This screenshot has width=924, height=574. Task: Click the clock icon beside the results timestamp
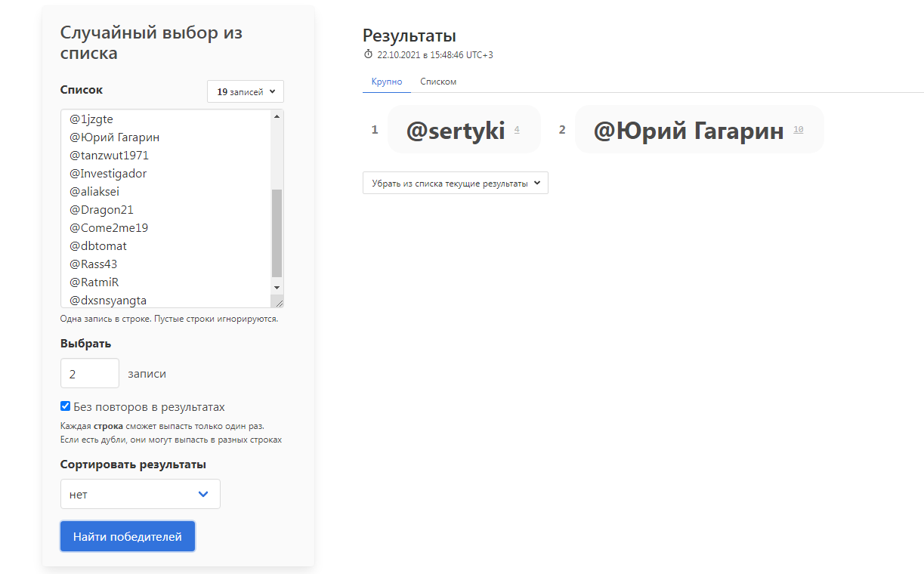point(368,54)
